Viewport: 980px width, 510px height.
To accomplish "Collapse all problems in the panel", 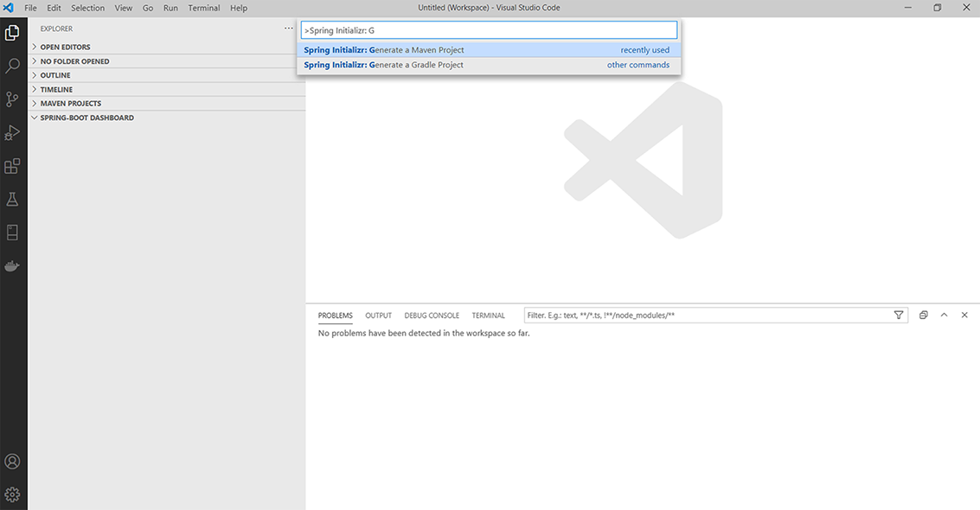I will click(923, 316).
